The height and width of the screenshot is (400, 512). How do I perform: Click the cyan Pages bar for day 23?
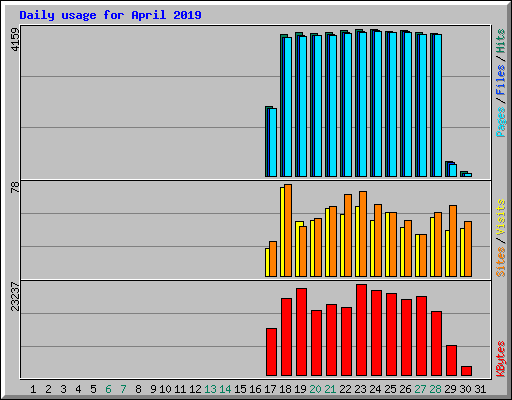[363, 104]
